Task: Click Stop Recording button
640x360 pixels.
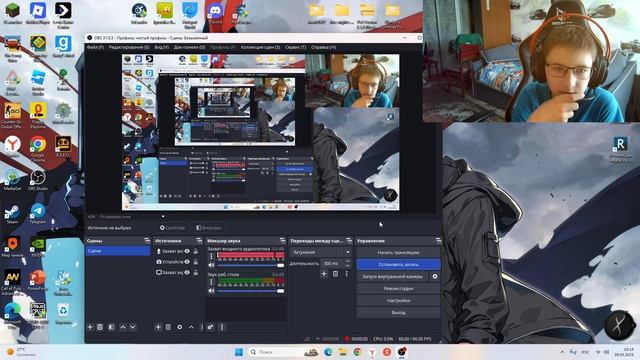Action: click(398, 264)
